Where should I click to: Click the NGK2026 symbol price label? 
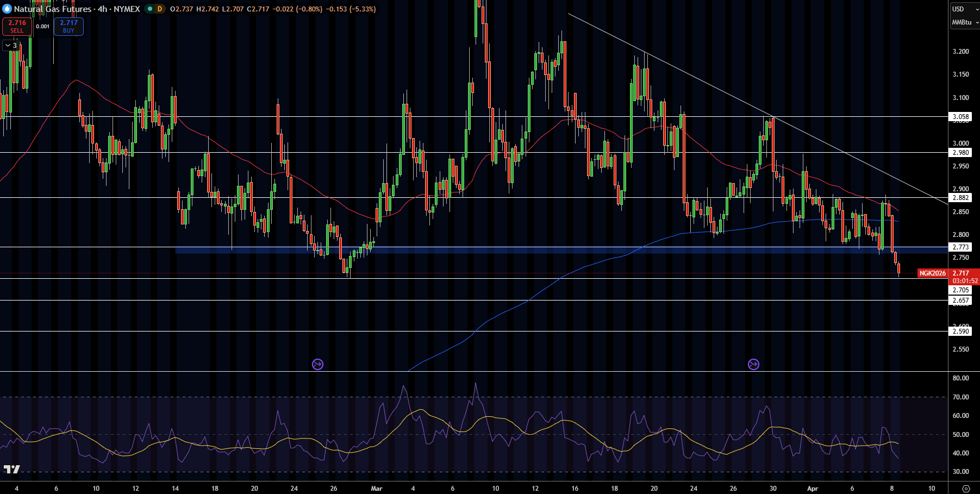click(933, 273)
